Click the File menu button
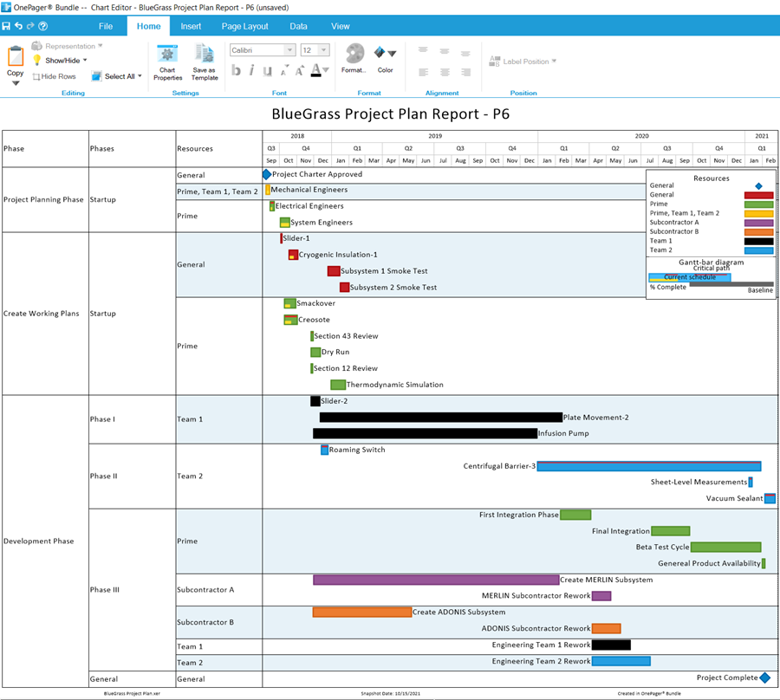 [x=106, y=25]
